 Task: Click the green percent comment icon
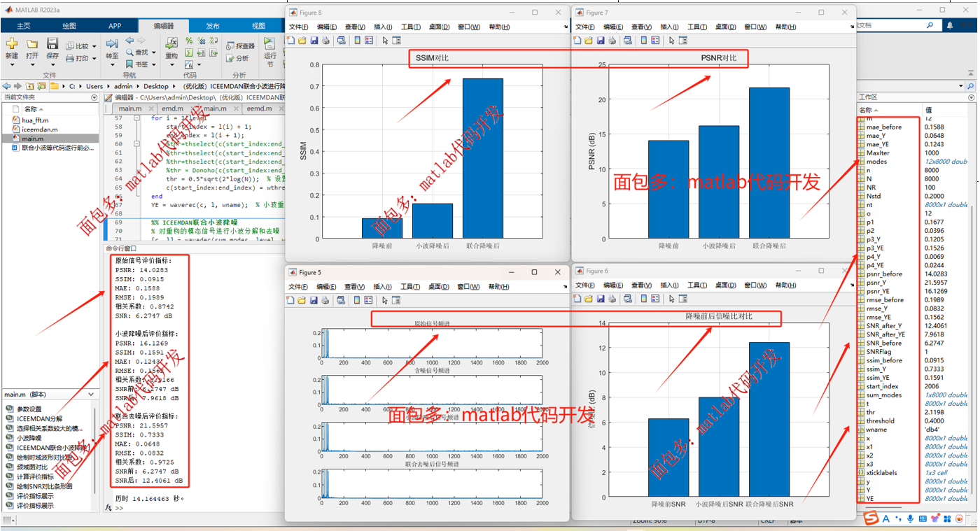(x=189, y=41)
